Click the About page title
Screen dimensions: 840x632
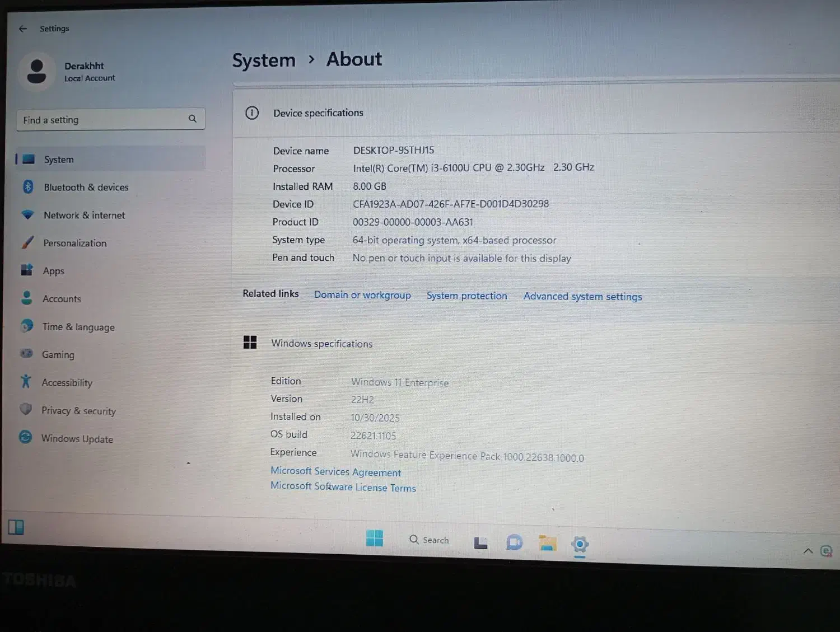click(354, 59)
